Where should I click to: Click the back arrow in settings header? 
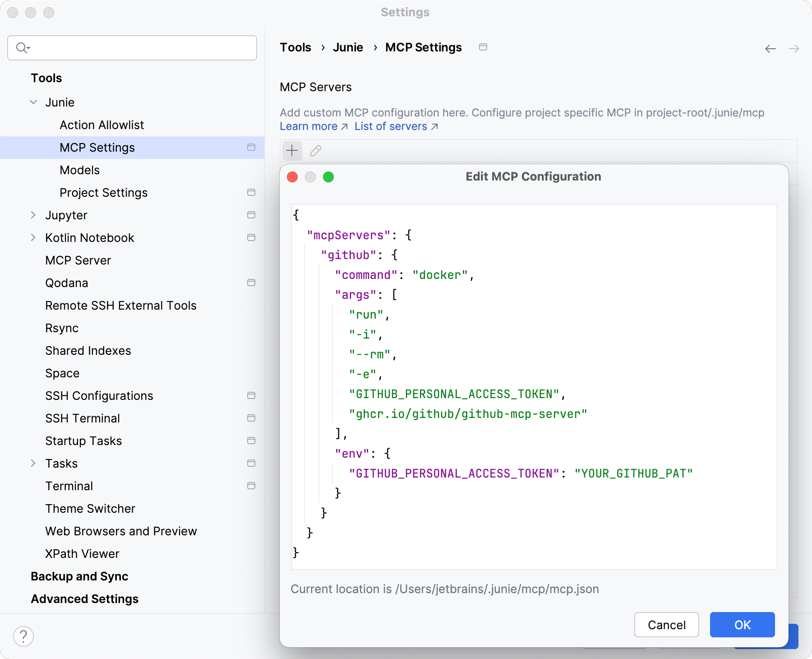[770, 49]
